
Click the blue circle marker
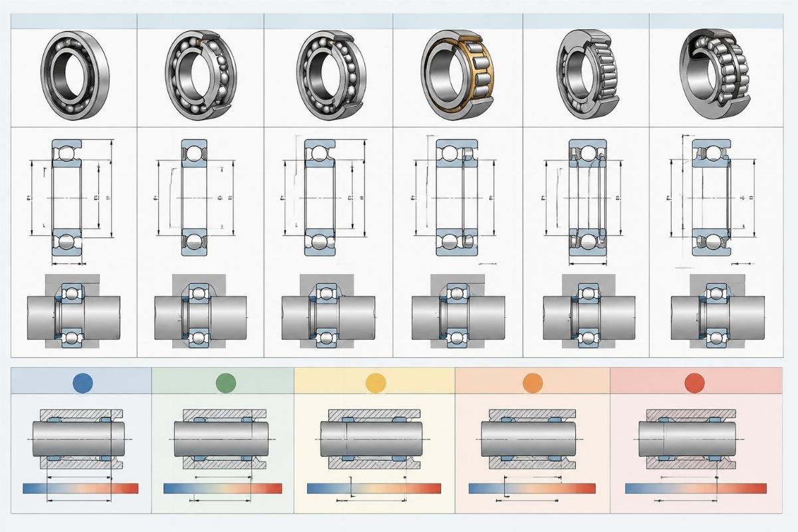point(82,382)
